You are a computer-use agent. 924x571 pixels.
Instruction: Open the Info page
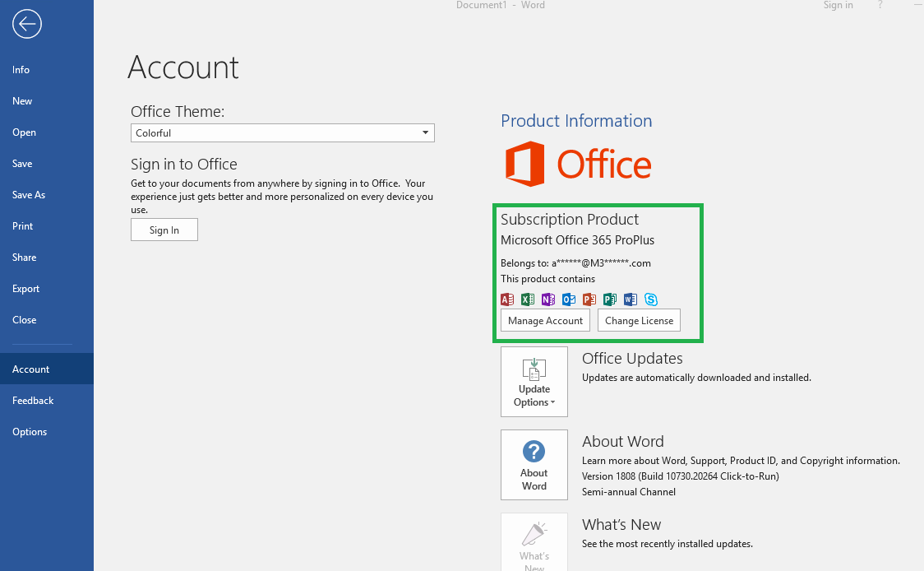coord(47,70)
